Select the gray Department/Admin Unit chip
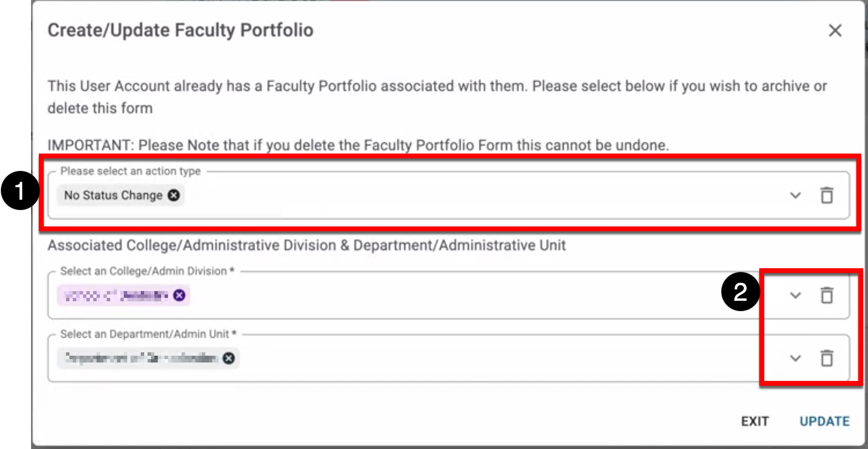This screenshot has width=868, height=449. tap(141, 358)
